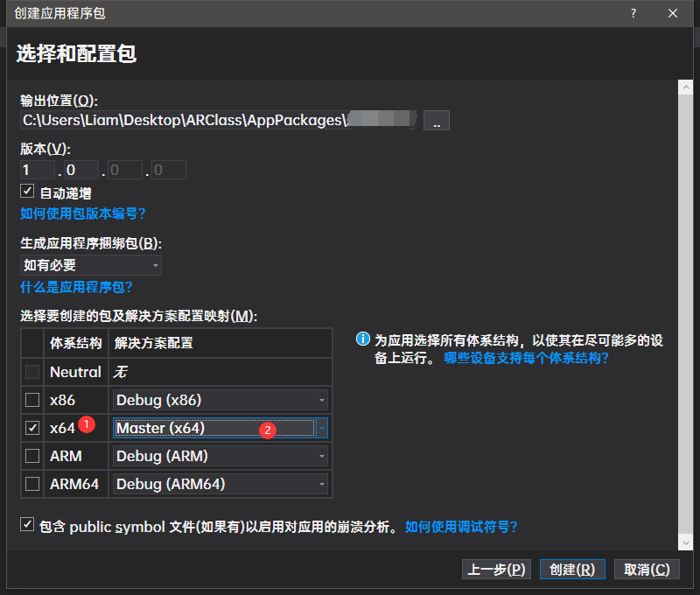Image resolution: width=700 pixels, height=595 pixels.
Task: Open the 什么是应用程序包 help link
Action: point(74,289)
